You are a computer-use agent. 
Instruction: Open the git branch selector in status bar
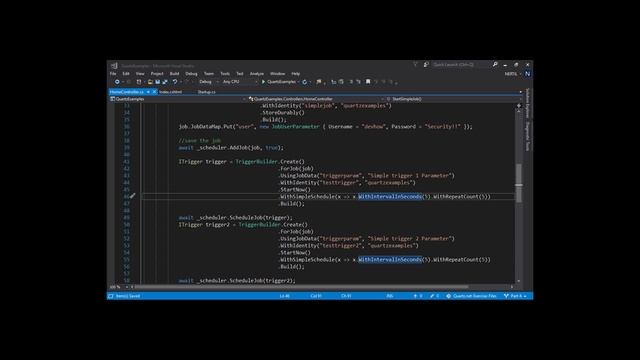point(516,296)
